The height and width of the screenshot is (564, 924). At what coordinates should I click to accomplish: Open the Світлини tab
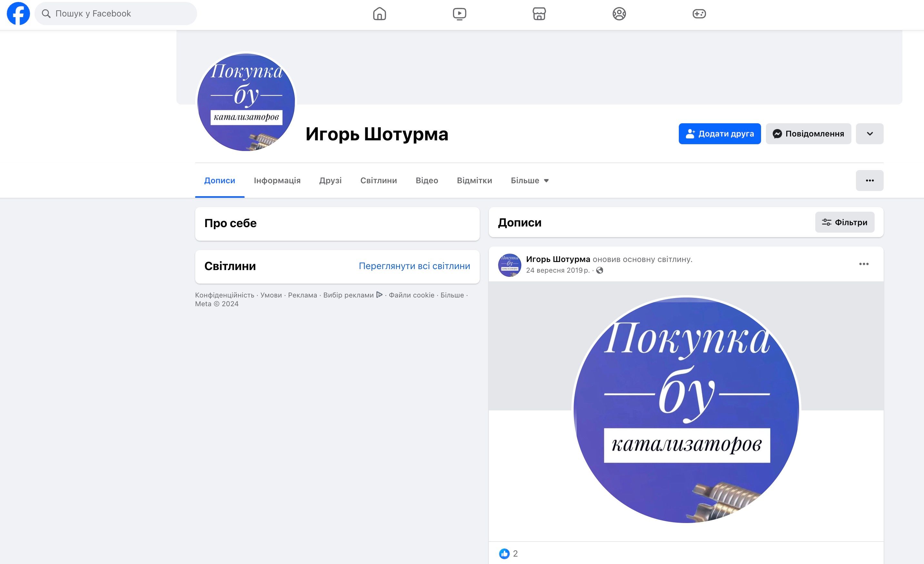tap(378, 180)
